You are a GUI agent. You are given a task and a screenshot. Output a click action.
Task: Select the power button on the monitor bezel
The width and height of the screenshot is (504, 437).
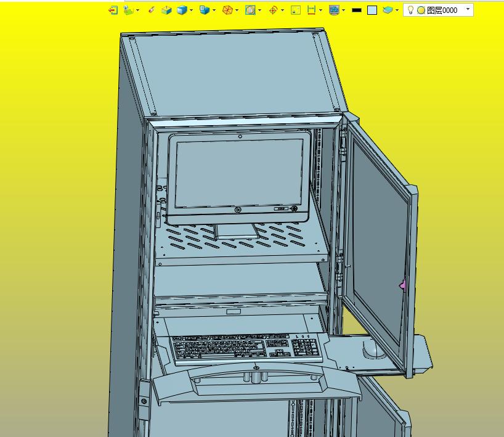(x=294, y=209)
